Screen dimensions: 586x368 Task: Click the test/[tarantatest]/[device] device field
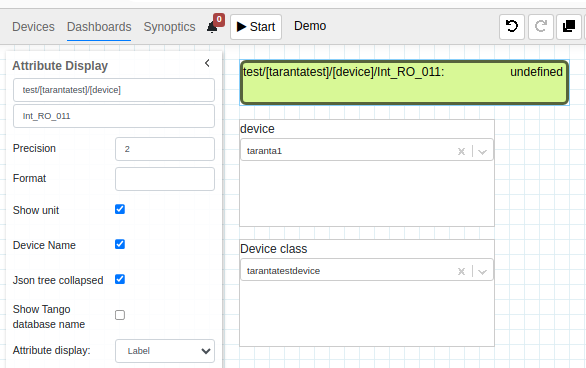coord(114,90)
